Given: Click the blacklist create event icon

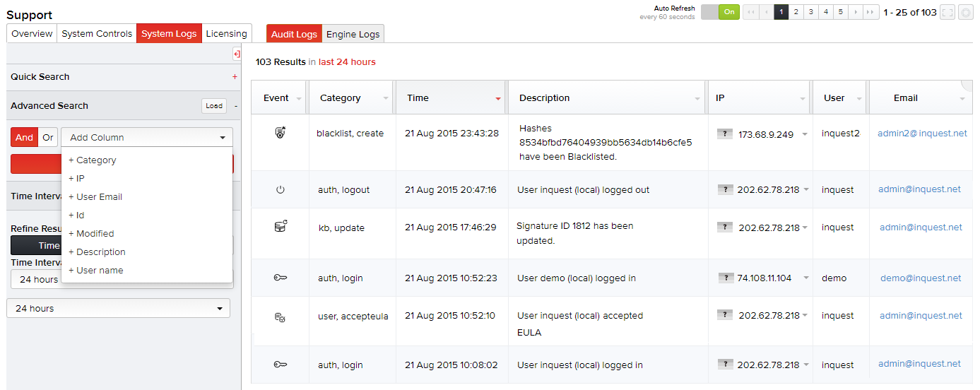Looking at the screenshot, I should click(x=280, y=133).
